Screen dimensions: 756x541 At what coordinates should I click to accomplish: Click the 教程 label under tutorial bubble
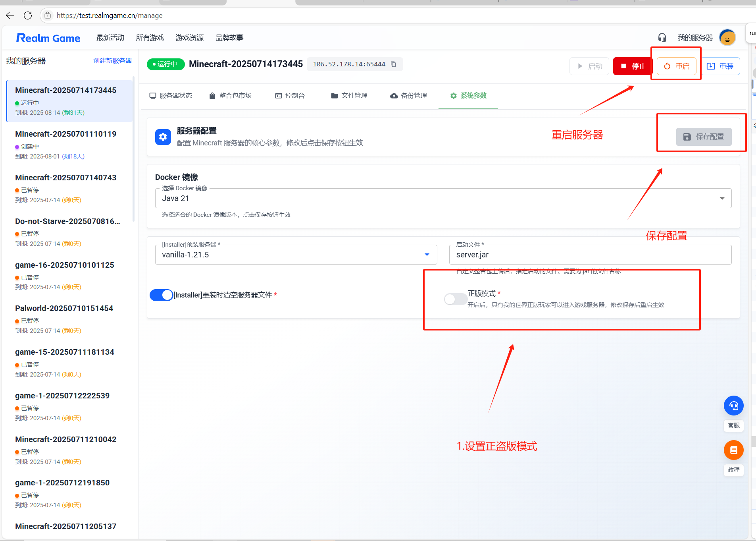point(734,470)
